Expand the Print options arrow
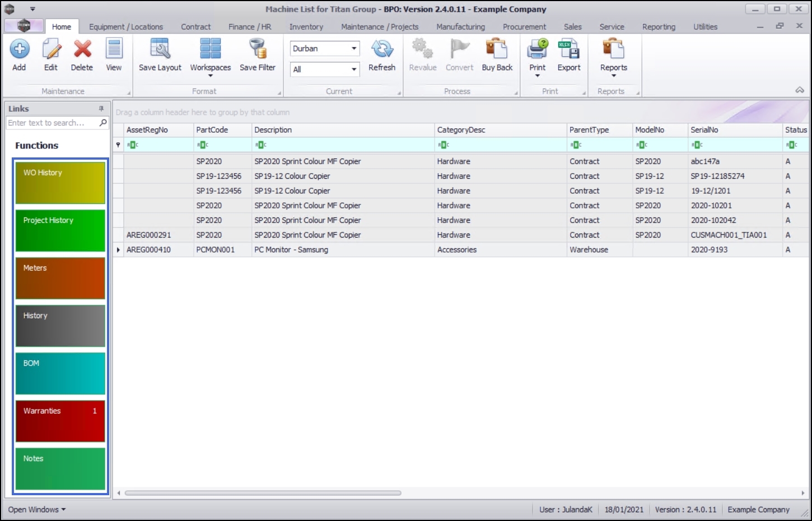This screenshot has height=521, width=812. pyautogui.click(x=538, y=76)
